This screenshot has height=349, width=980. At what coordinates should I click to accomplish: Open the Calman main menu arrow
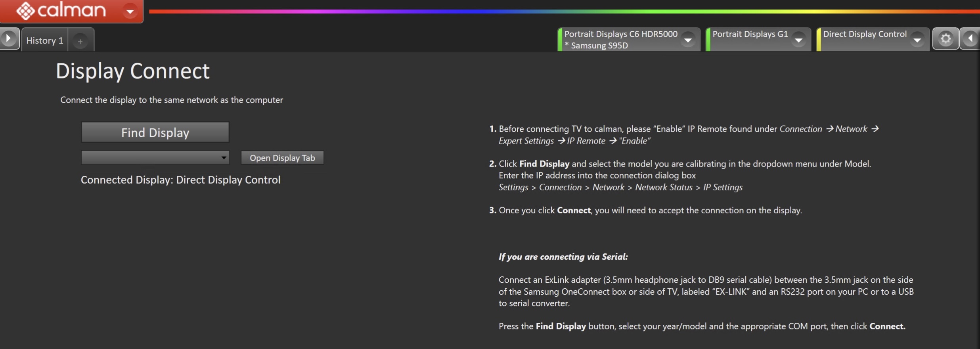point(130,11)
